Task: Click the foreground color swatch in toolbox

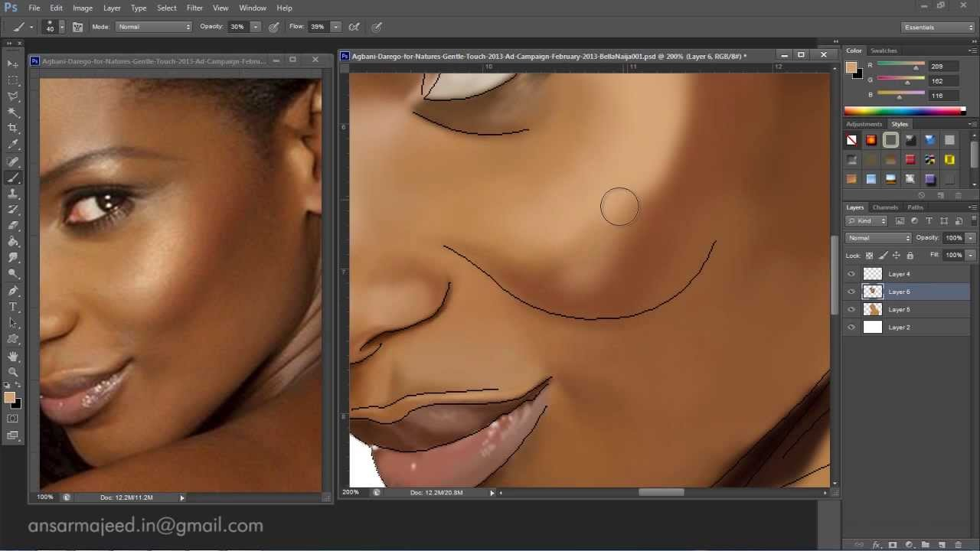Action: tap(9, 397)
